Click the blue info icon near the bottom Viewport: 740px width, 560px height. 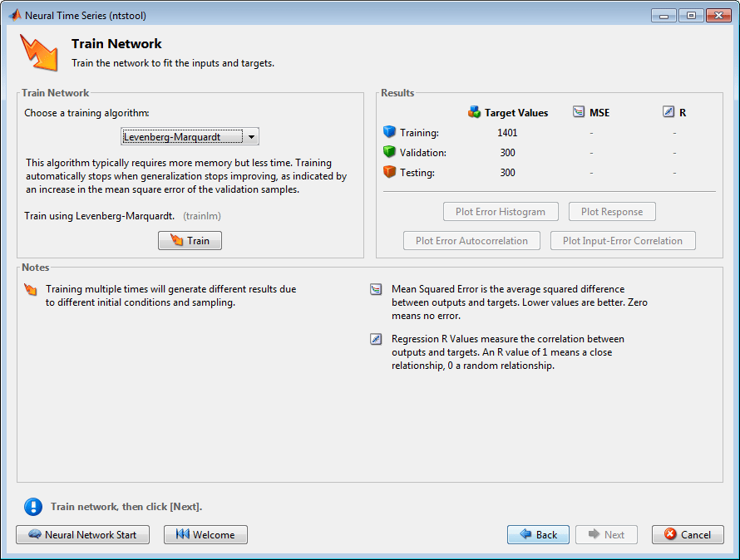coord(32,506)
